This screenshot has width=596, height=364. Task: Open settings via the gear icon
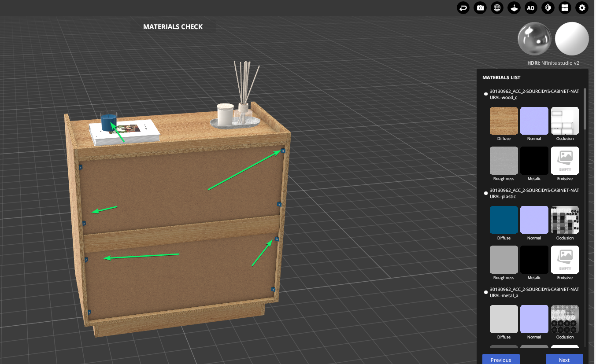pos(582,8)
